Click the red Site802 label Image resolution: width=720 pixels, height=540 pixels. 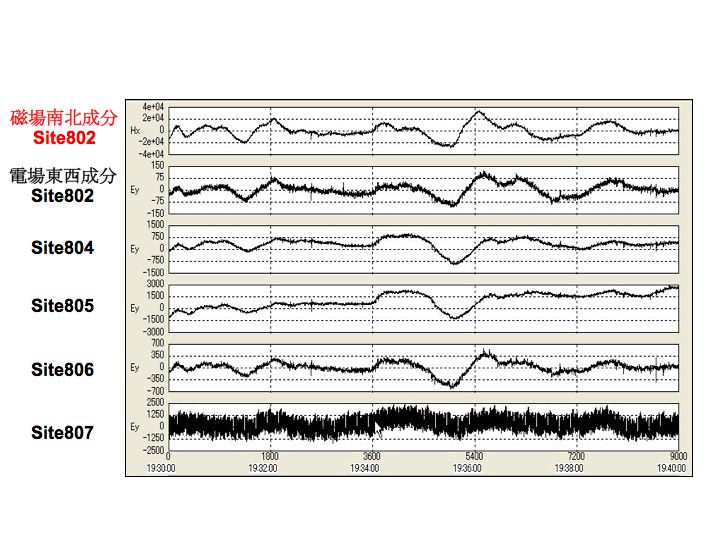tap(64, 138)
